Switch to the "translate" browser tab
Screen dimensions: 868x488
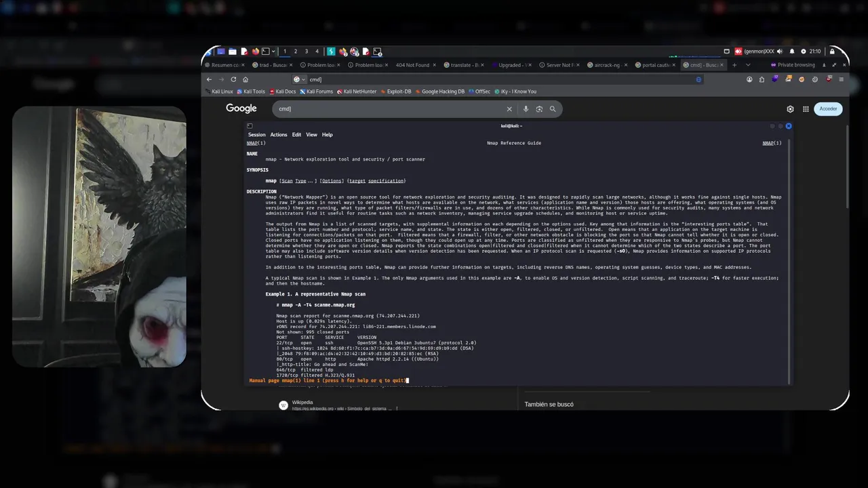[465, 65]
